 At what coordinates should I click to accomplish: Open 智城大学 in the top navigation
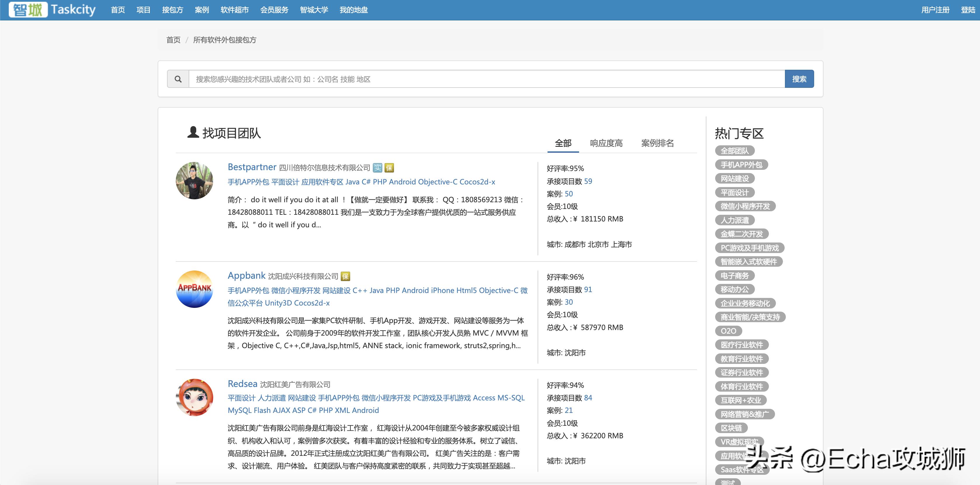314,10
